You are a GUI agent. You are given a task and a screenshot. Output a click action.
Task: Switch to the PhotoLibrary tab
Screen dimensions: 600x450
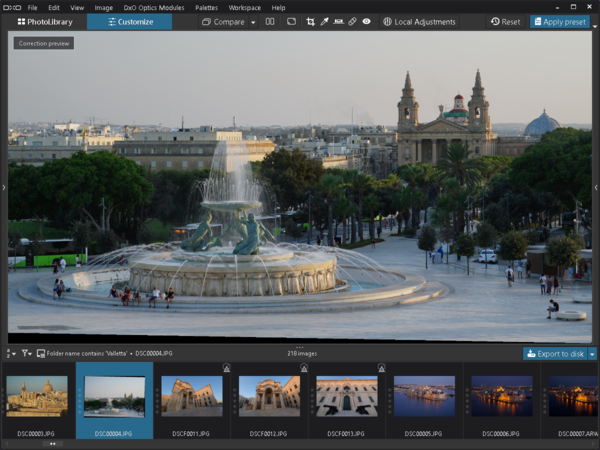tap(45, 21)
